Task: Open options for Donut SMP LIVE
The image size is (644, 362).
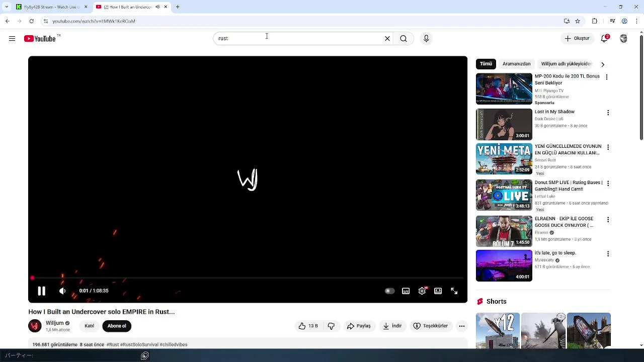Action: click(608, 184)
